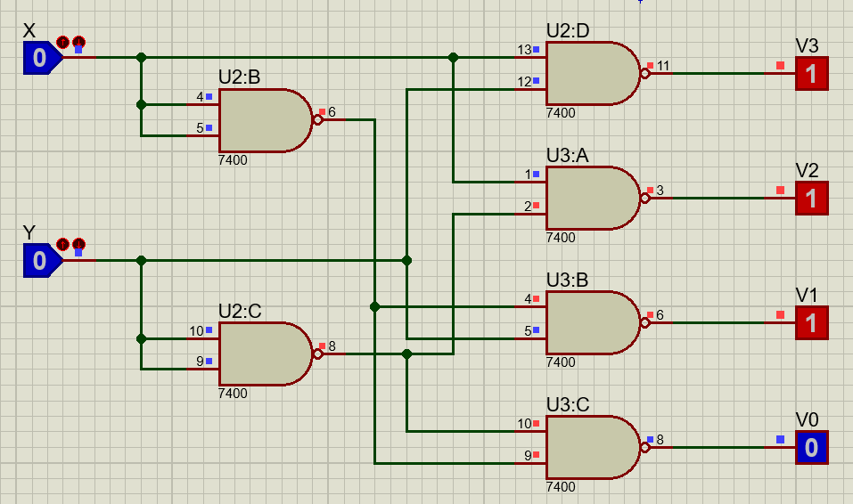The height and width of the screenshot is (504, 853).
Task: Click the blue V0 output probe
Action: [811, 447]
